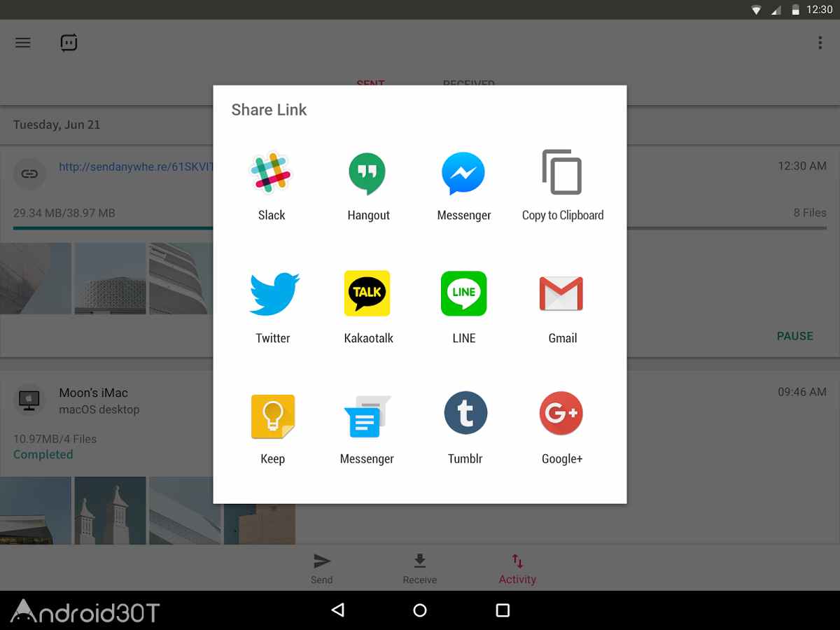Tap the Android Recents navigation button
The image size is (840, 630).
(503, 610)
